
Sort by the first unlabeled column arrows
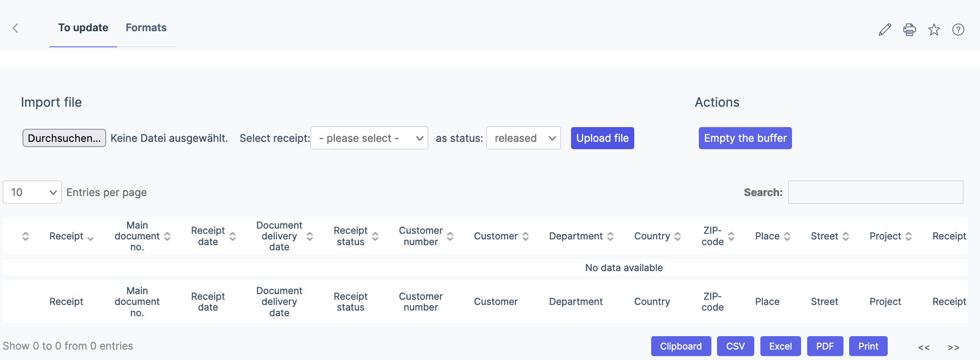click(26, 236)
